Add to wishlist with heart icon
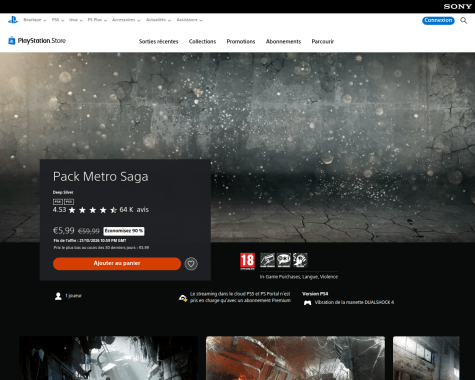 coord(191,264)
